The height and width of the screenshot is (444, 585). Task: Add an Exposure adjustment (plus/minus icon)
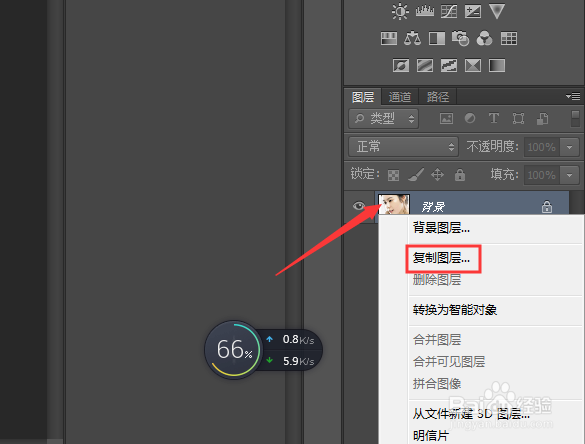pyautogui.click(x=473, y=12)
